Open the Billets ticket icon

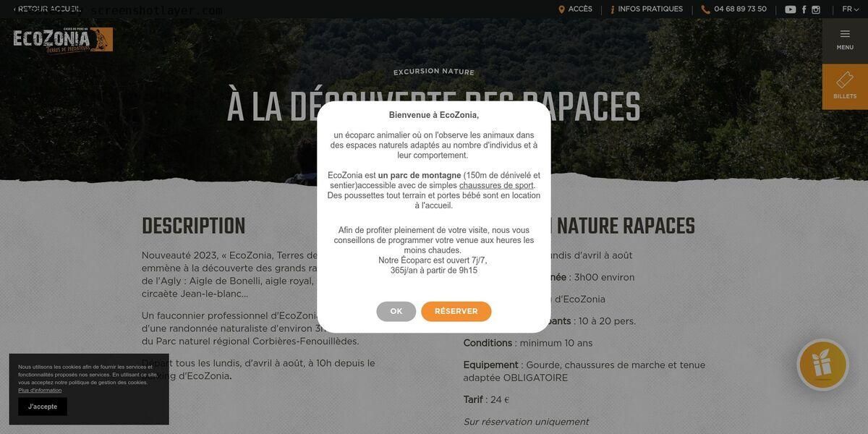(x=845, y=80)
